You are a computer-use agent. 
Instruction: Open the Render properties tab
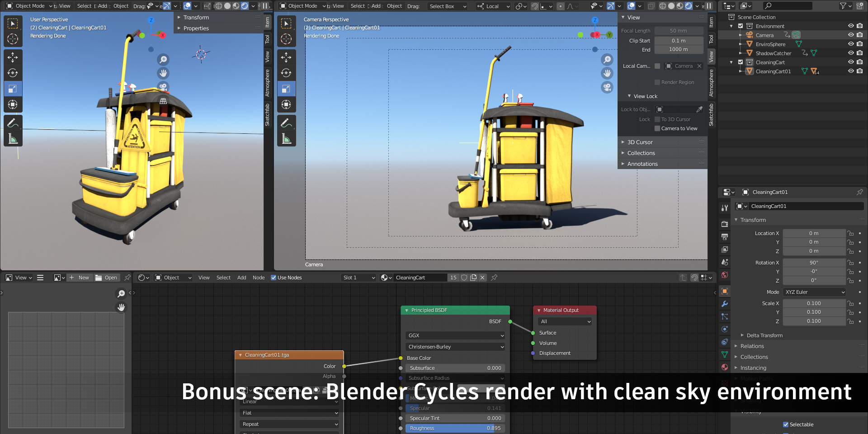(x=725, y=224)
